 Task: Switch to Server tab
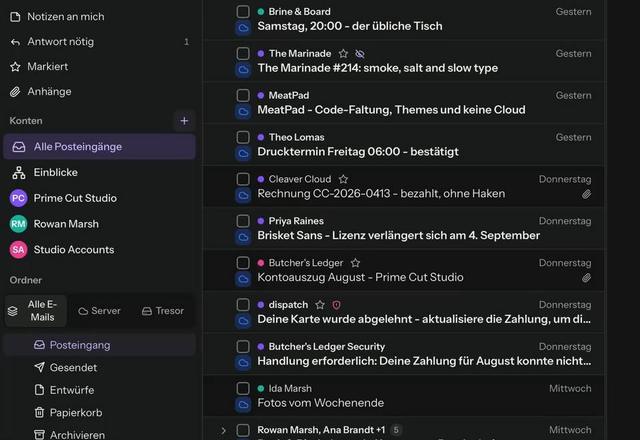point(99,311)
